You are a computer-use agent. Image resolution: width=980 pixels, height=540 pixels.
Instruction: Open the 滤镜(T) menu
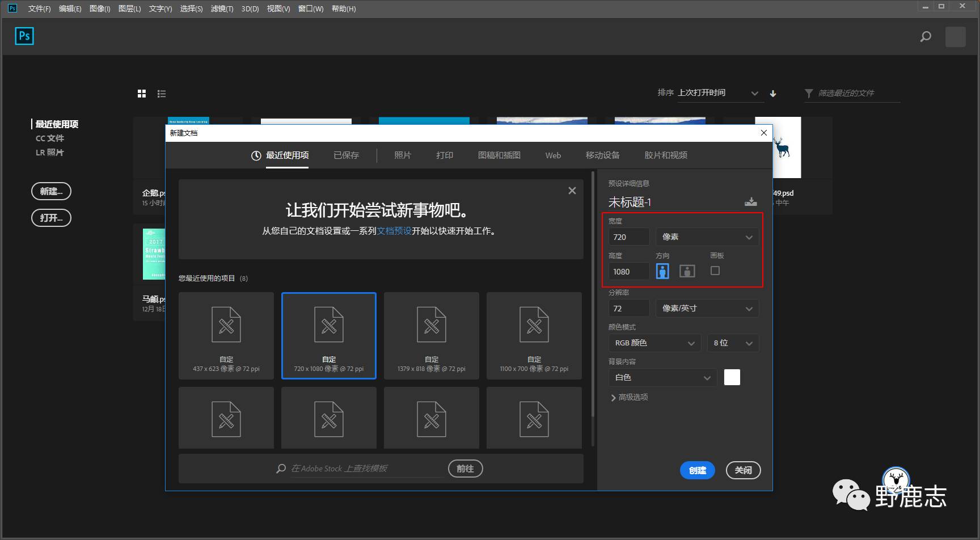coord(222,9)
